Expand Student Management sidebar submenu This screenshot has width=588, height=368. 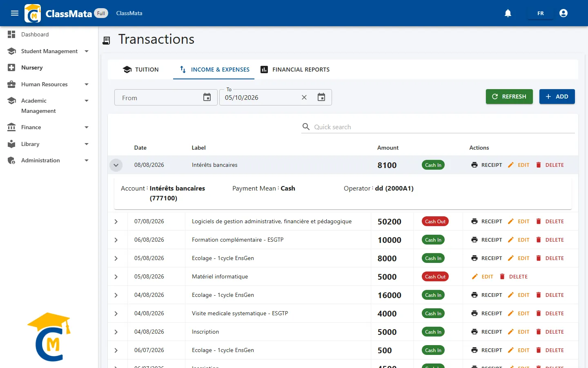[87, 51]
